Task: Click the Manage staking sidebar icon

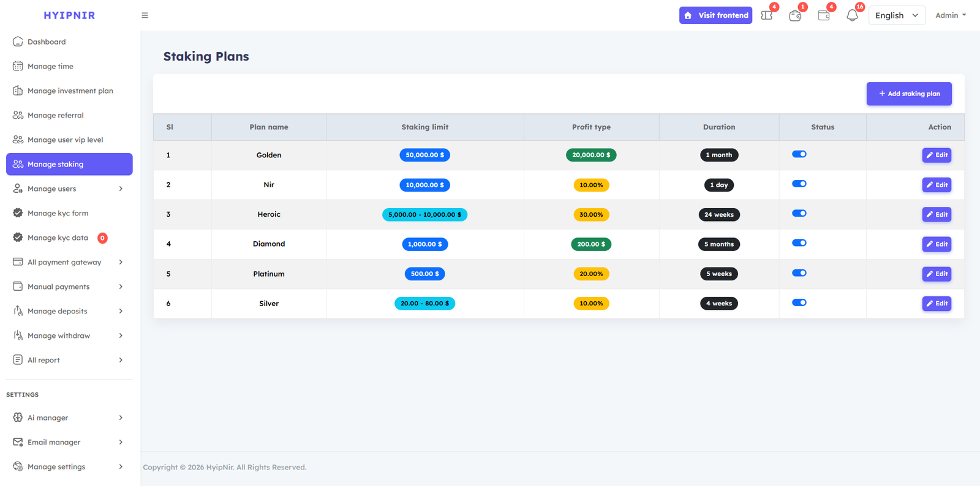Action: pyautogui.click(x=18, y=164)
